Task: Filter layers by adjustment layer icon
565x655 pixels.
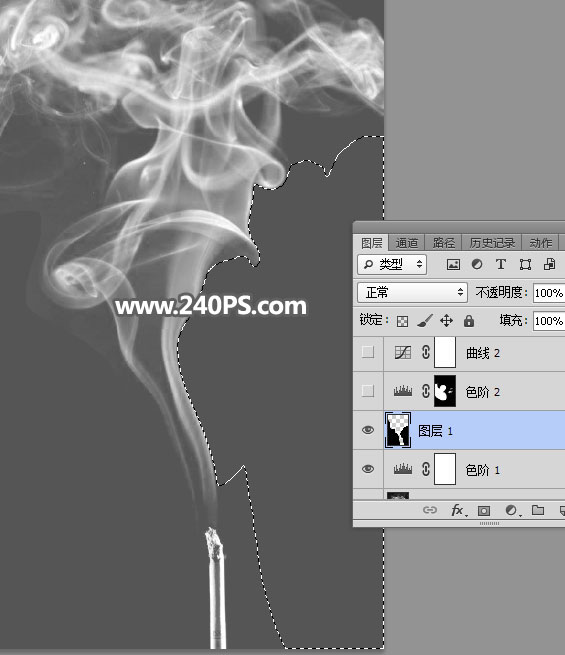Action: point(477,264)
